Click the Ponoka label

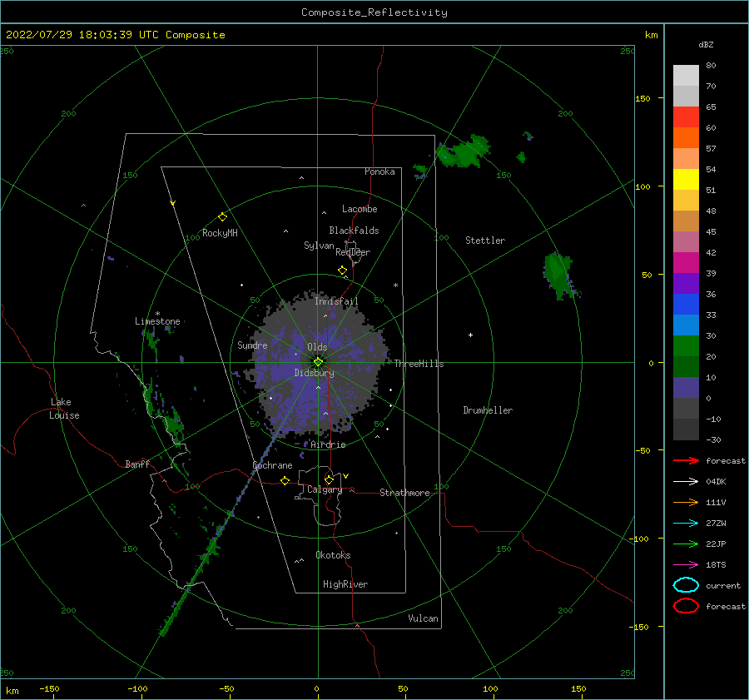[379, 171]
